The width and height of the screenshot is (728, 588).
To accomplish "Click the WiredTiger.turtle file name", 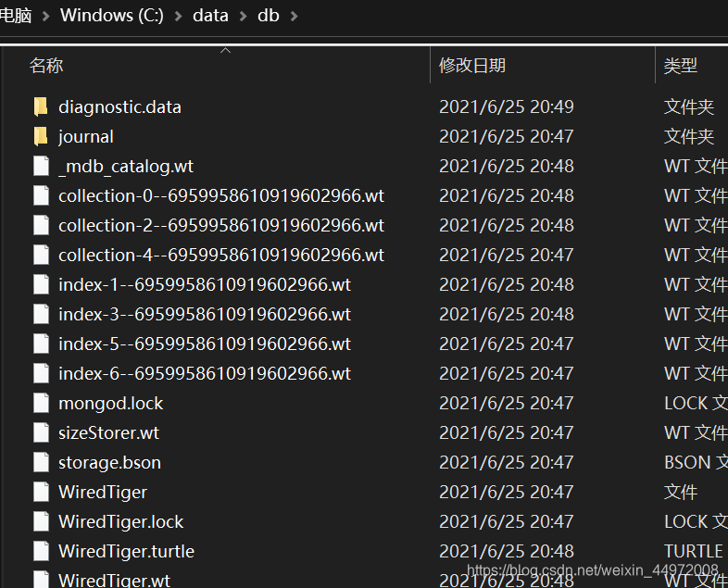I will [126, 551].
